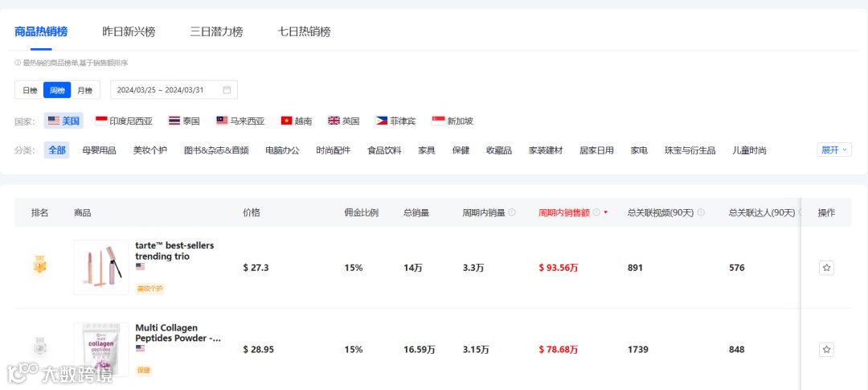Click the gold rank medal for tarte
This screenshot has width=868, height=390.
[39, 265]
